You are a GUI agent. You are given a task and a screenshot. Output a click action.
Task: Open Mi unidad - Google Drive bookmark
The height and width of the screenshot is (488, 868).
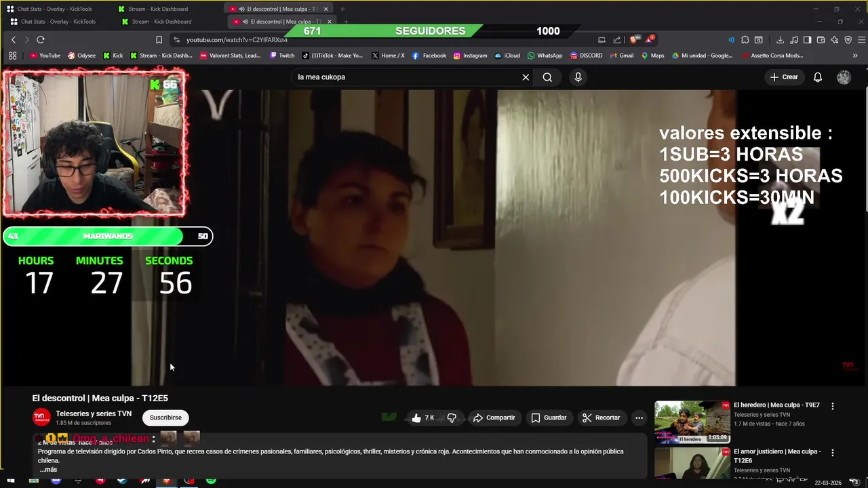click(x=703, y=56)
